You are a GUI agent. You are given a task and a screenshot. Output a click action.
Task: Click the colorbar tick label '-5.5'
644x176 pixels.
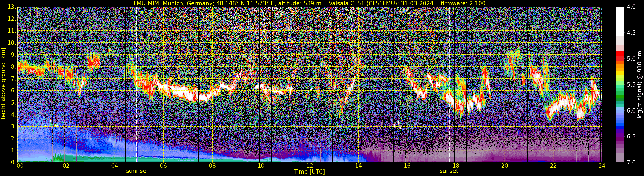(630, 85)
